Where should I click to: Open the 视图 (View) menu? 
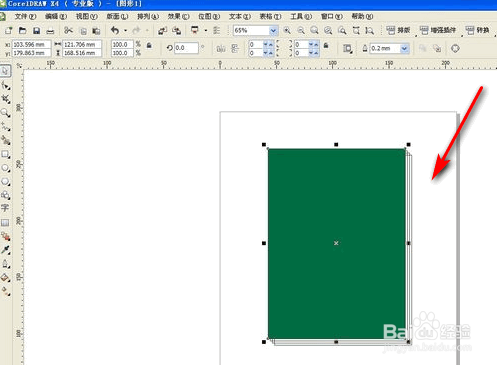point(87,16)
